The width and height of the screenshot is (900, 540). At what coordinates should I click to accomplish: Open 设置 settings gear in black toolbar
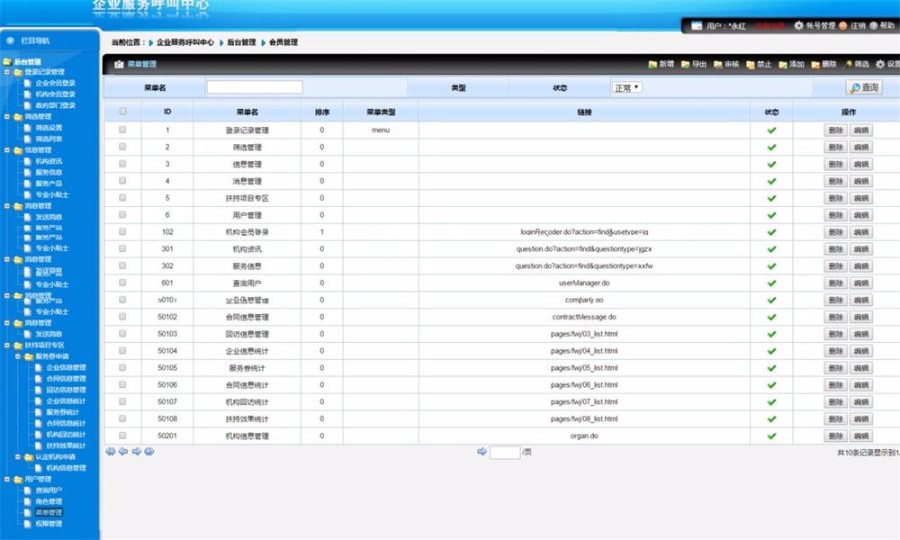pyautogui.click(x=880, y=64)
